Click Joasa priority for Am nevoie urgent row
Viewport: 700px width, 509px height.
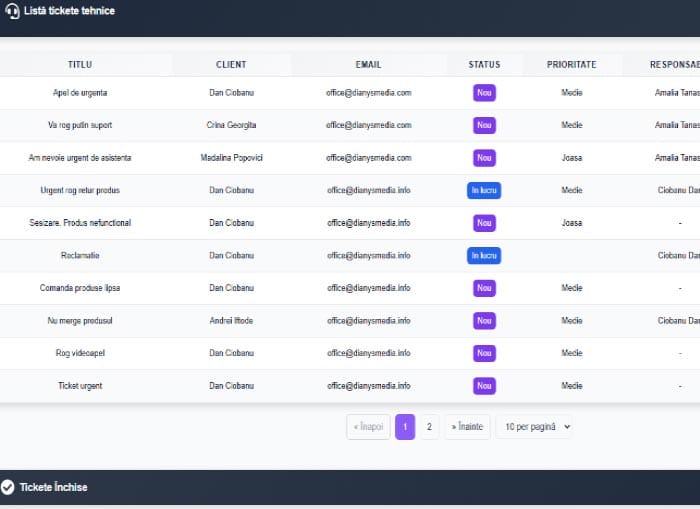pos(572,158)
